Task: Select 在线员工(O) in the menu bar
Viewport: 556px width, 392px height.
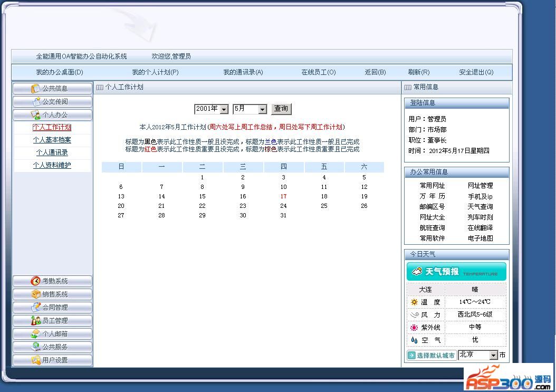Action: point(318,72)
